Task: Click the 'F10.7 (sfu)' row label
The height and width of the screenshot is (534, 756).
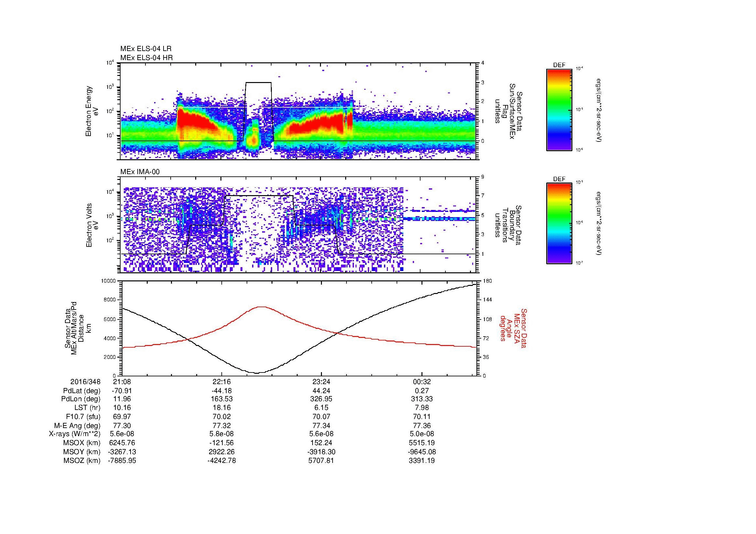Action: tap(83, 416)
